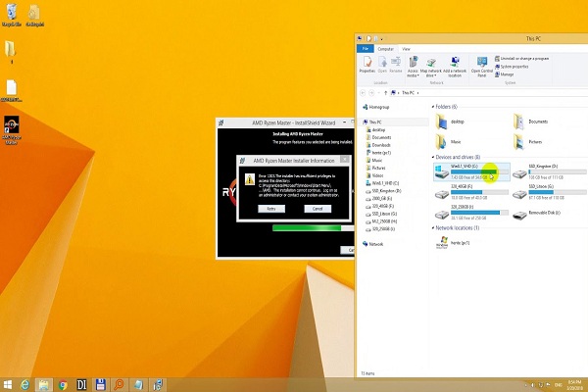Collapse the Folders group header
The image size is (588, 392).
coord(433,107)
